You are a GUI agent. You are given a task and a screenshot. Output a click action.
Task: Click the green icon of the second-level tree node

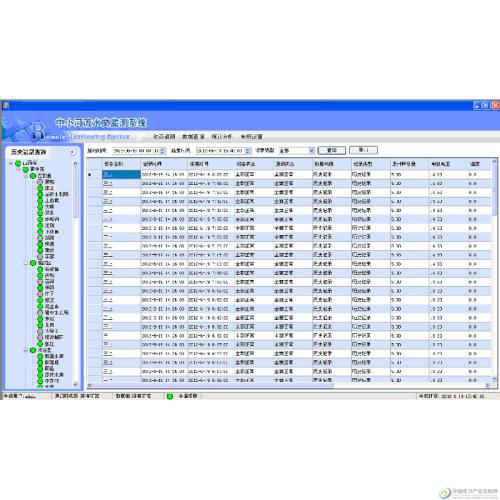(x=26, y=170)
